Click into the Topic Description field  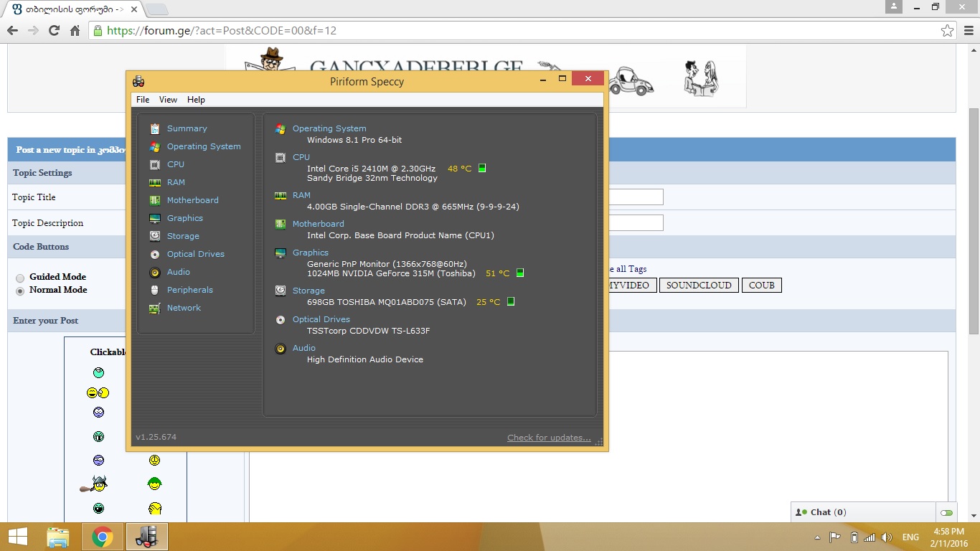coord(636,223)
